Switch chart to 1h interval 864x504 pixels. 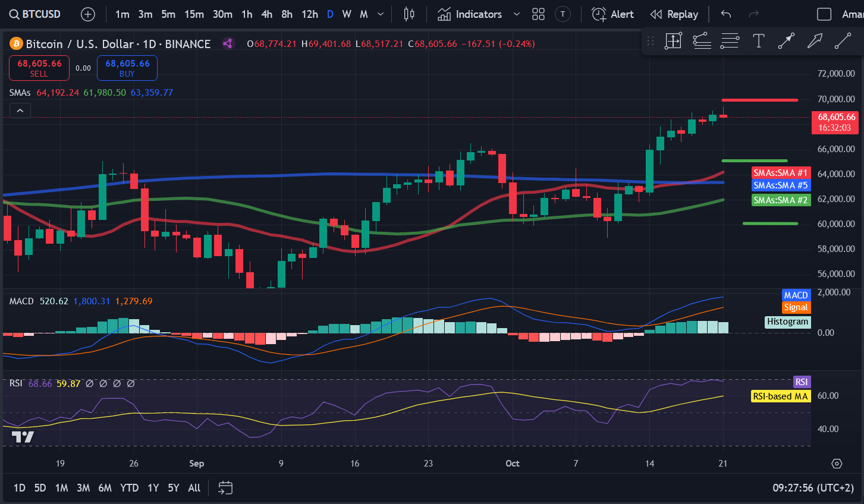click(x=247, y=14)
